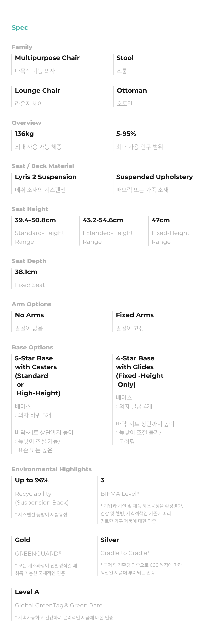Viewport: 219px width, 644px height.
Task: Select the Multipurpose Chair family title
Action: pyautogui.click(x=47, y=58)
